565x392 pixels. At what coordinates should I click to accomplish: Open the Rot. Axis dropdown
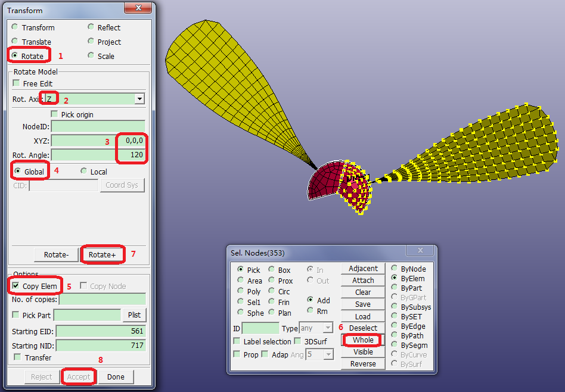(139, 98)
